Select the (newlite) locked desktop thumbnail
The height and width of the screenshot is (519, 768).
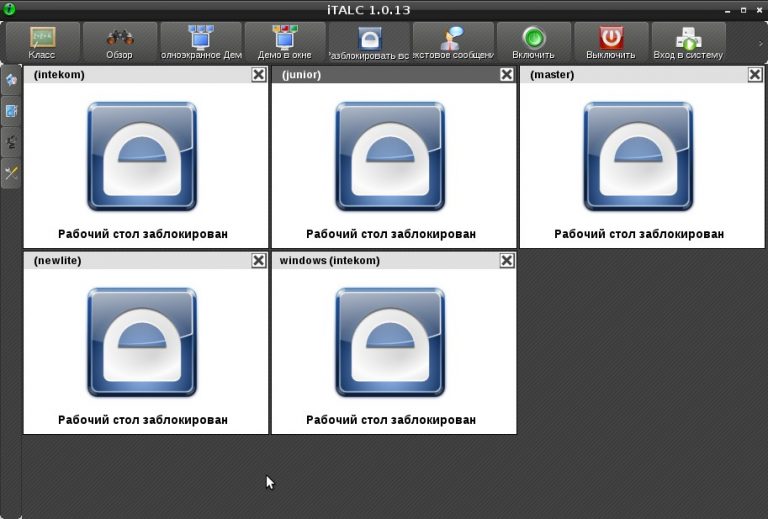[x=146, y=352]
